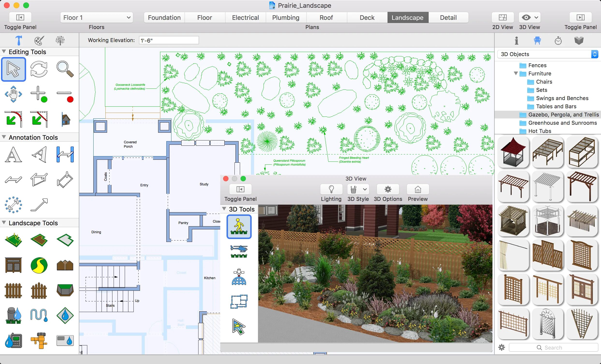Select the blue dimension tool
This screenshot has width=601, height=364.
[65, 155]
